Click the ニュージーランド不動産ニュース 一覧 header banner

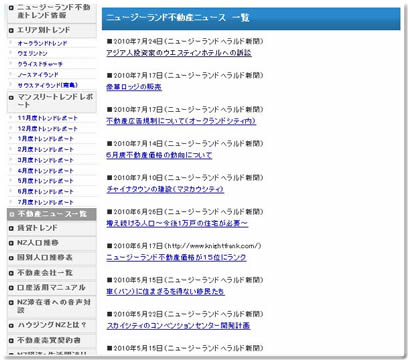point(251,19)
